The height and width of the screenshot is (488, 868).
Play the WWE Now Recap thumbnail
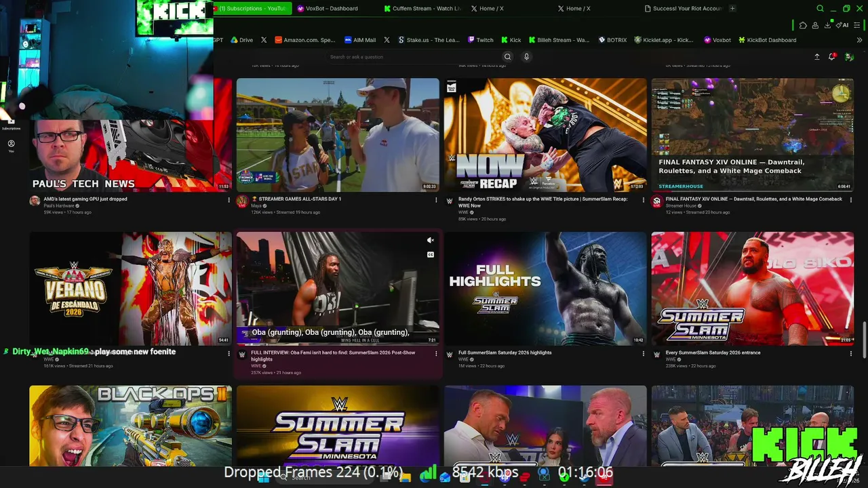[545, 135]
